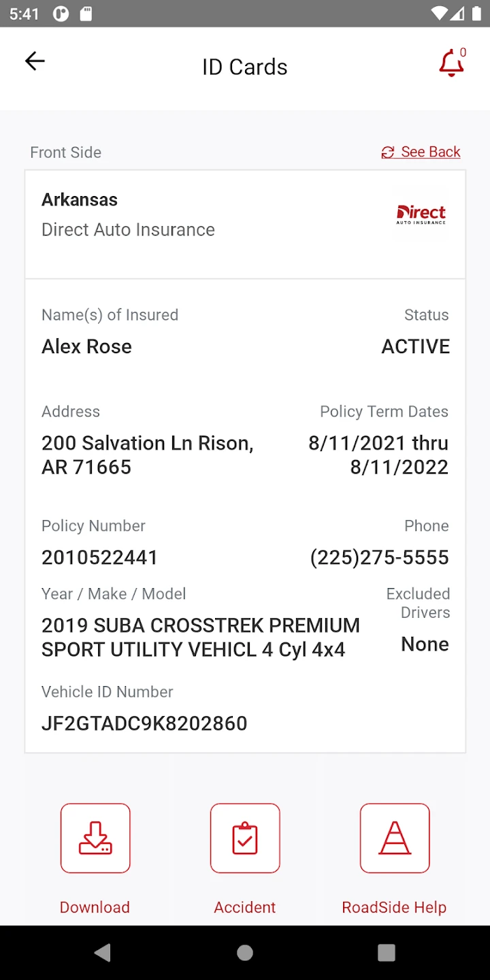
Task: Tap the insured name Alex Rose
Action: point(86,346)
